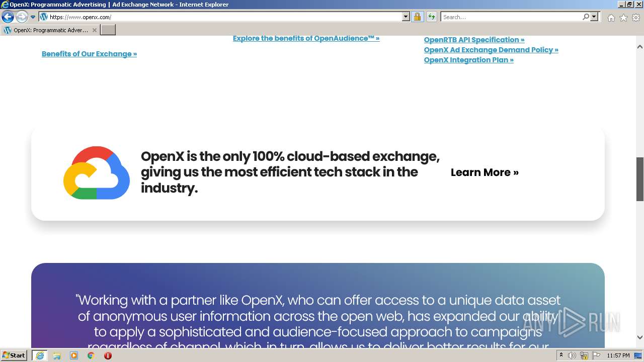This screenshot has height=362, width=644.
Task: Open the Favorites star icon
Action: 623,18
